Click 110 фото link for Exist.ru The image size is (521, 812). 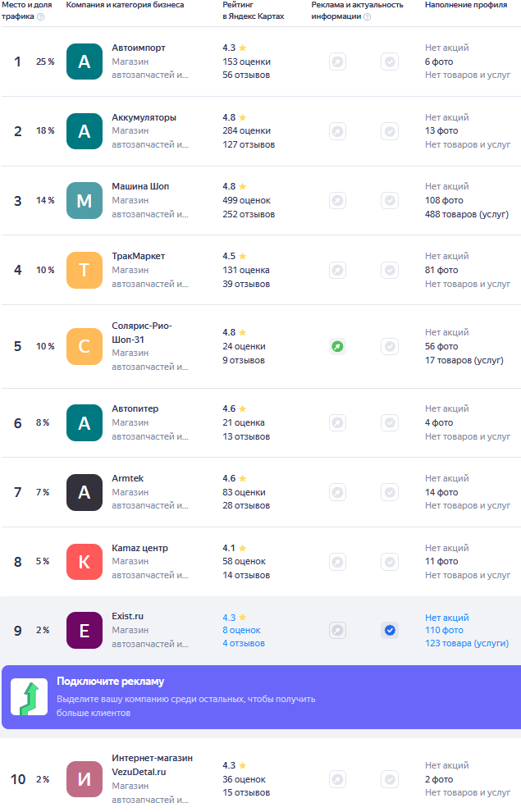pos(444,630)
